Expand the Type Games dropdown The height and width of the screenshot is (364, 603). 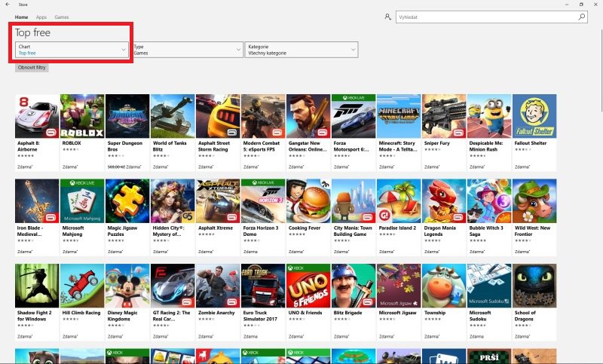click(186, 50)
